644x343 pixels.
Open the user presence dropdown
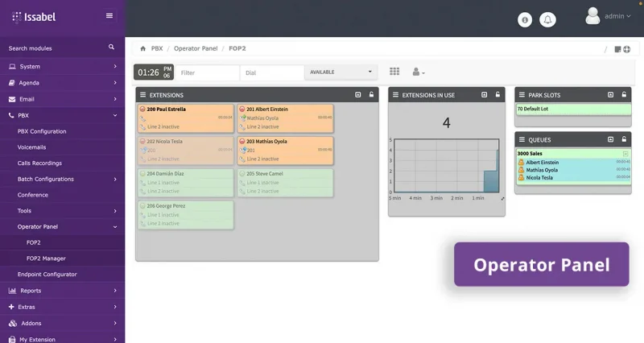point(419,72)
